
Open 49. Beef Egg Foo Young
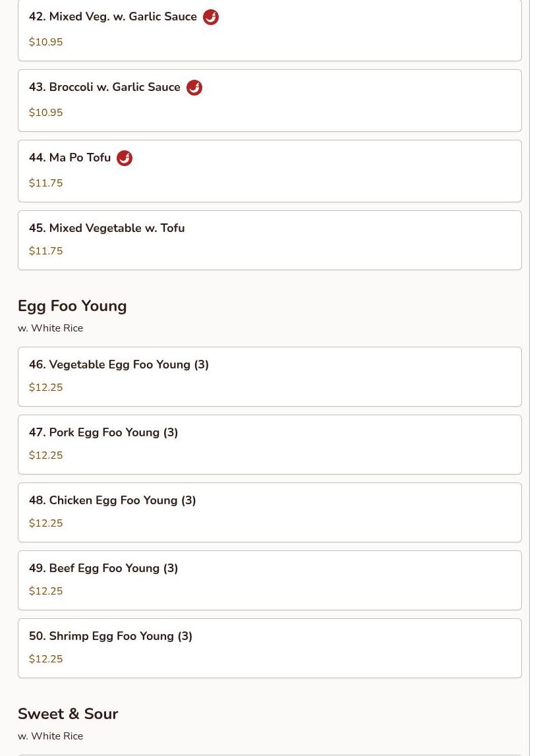(103, 568)
